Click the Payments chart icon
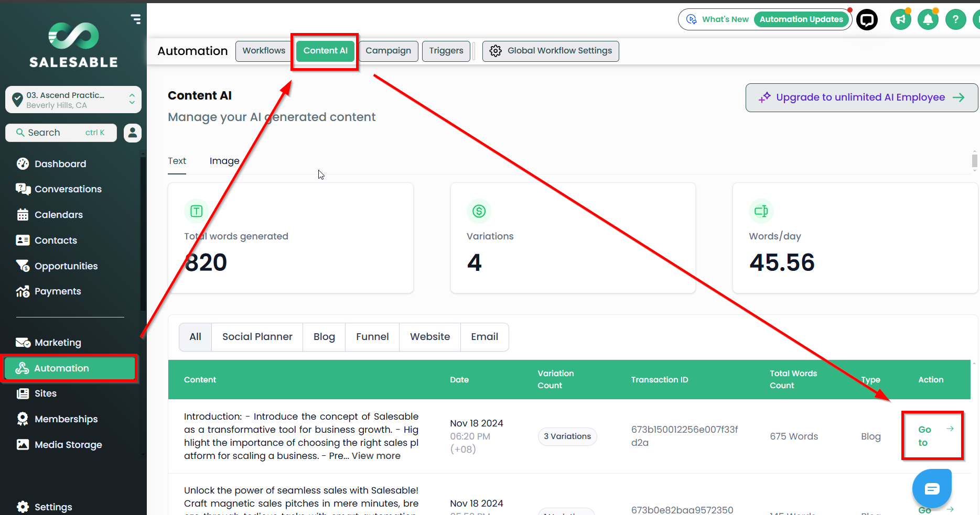This screenshot has width=980, height=515. click(x=23, y=291)
